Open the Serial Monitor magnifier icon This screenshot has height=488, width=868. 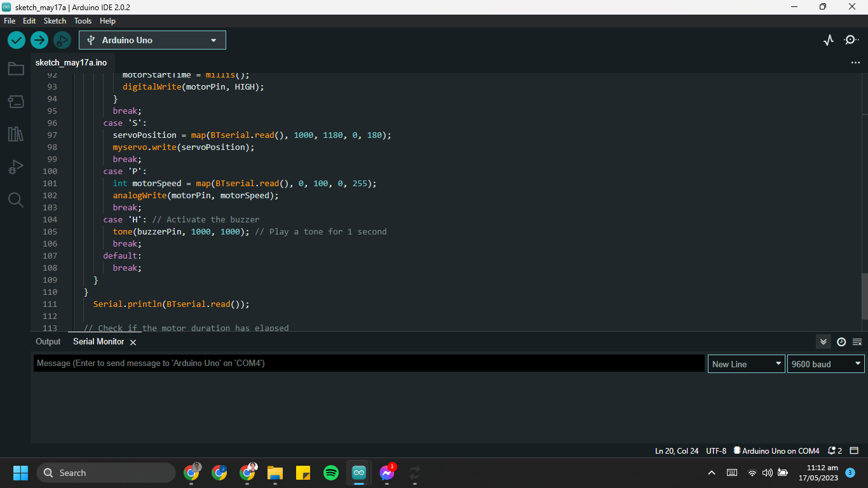851,40
